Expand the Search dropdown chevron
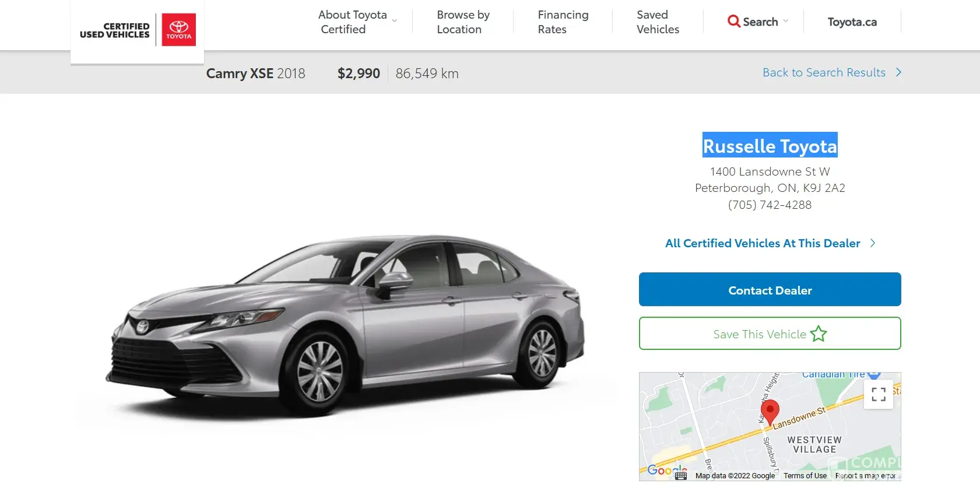This screenshot has height=494, width=980. pos(786,21)
